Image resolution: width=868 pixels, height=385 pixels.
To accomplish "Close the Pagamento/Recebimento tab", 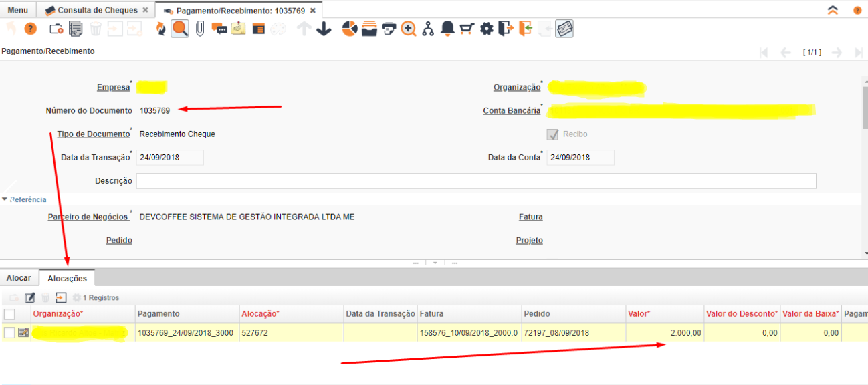I will pos(313,11).
